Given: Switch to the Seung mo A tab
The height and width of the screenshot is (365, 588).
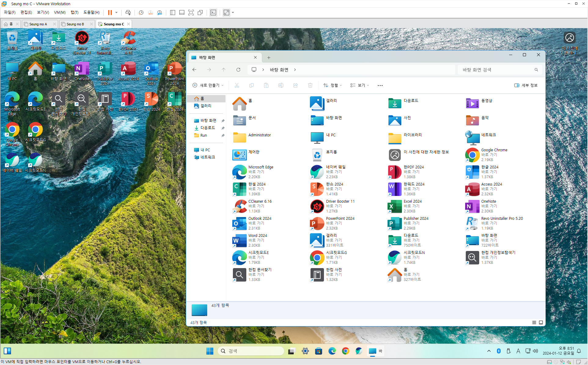Looking at the screenshot, I should click(x=38, y=24).
